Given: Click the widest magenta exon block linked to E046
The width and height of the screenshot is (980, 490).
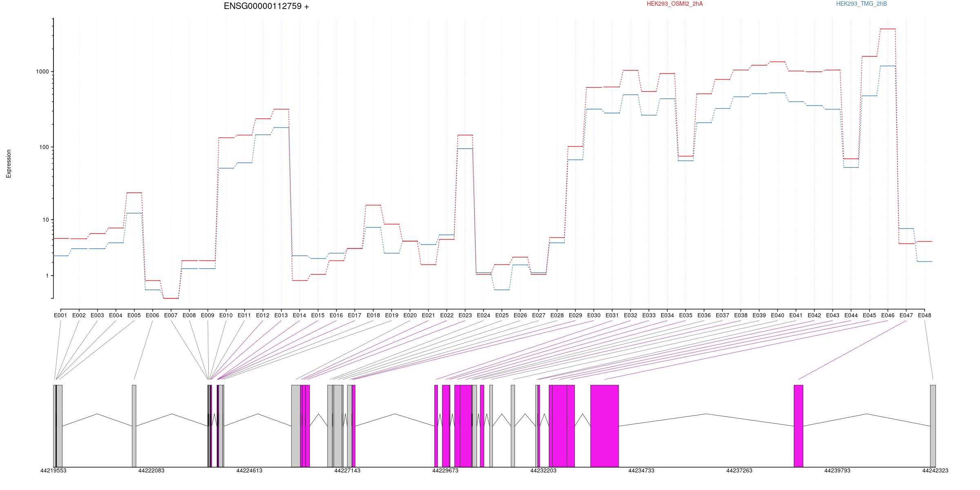Looking at the screenshot, I should pos(604,426).
